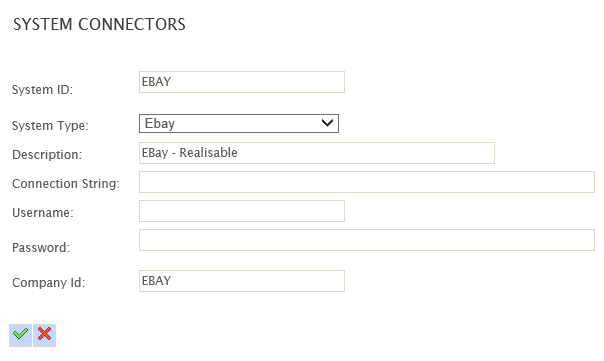604x361 pixels.
Task: Click the Company Id label
Action: [x=49, y=283]
